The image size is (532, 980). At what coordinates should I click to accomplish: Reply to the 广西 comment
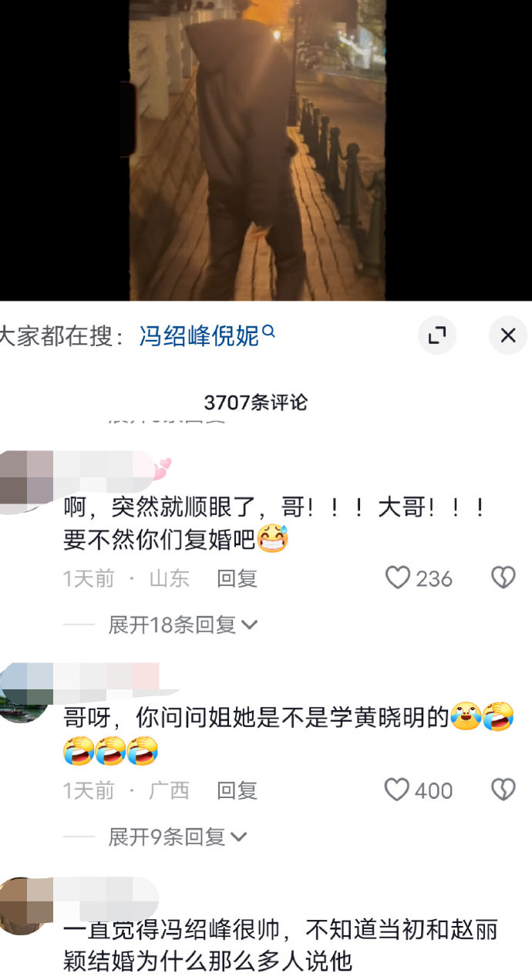tap(237, 790)
